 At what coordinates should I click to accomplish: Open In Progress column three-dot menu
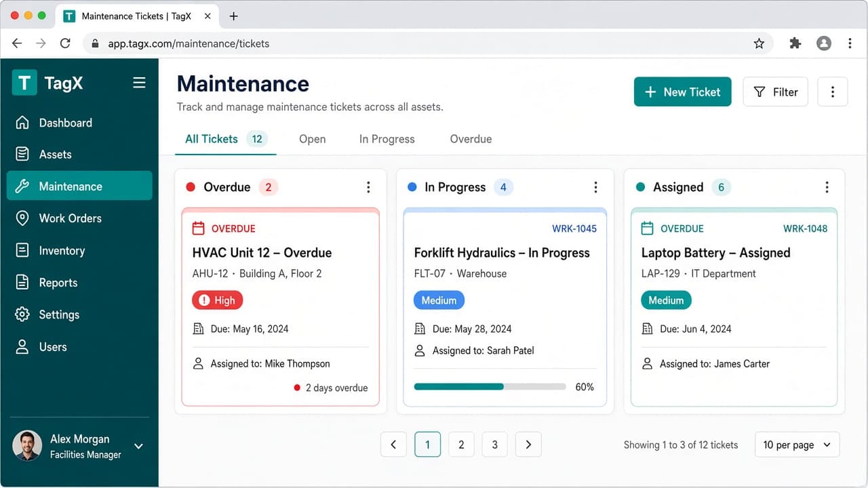[595, 187]
